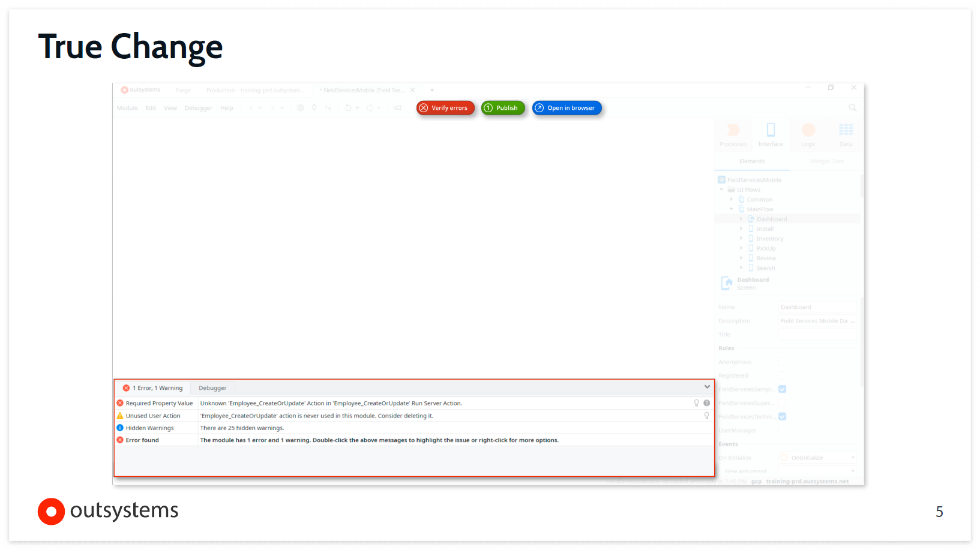Click the FieldServicesMobile module icon in tree

coord(721,180)
